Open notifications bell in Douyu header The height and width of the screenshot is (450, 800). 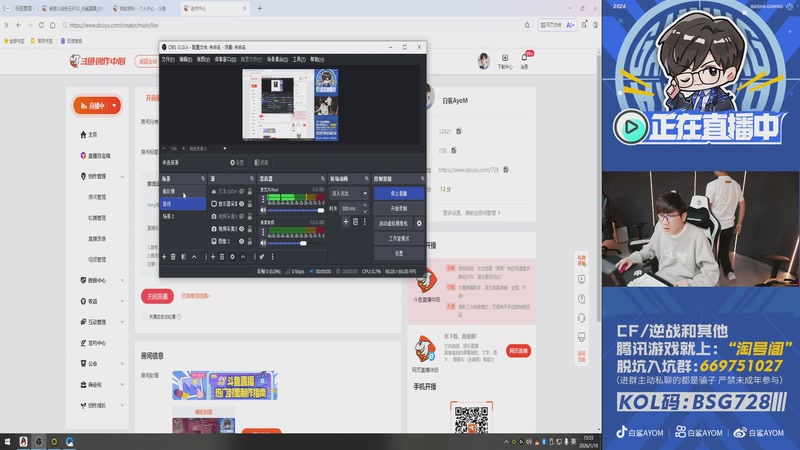coord(524,57)
